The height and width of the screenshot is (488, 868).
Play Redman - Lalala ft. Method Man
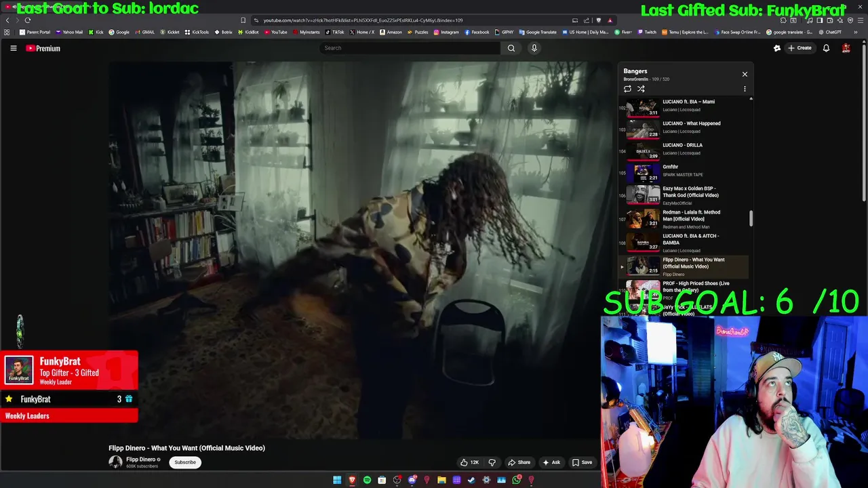point(683,219)
